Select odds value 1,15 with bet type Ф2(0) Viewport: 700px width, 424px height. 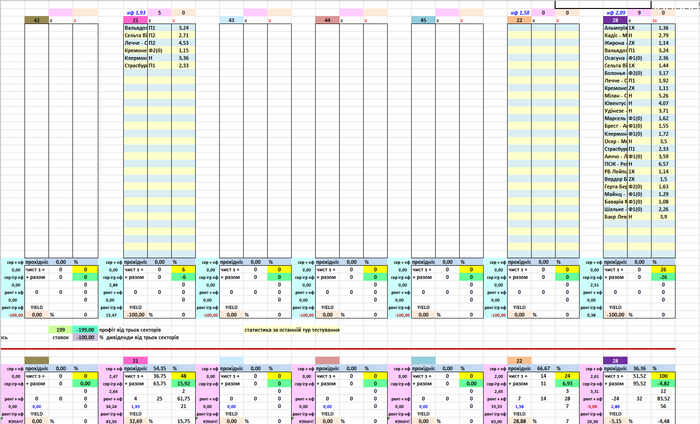tap(183, 50)
